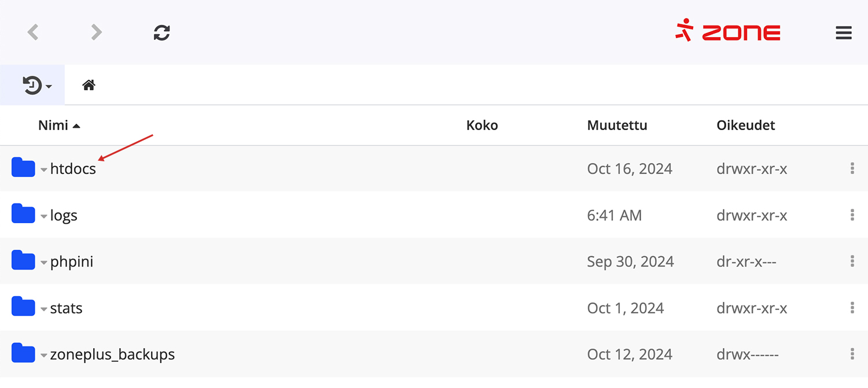The height and width of the screenshot is (388, 868).
Task: Open the three-dot menu for htdocs
Action: (x=852, y=168)
